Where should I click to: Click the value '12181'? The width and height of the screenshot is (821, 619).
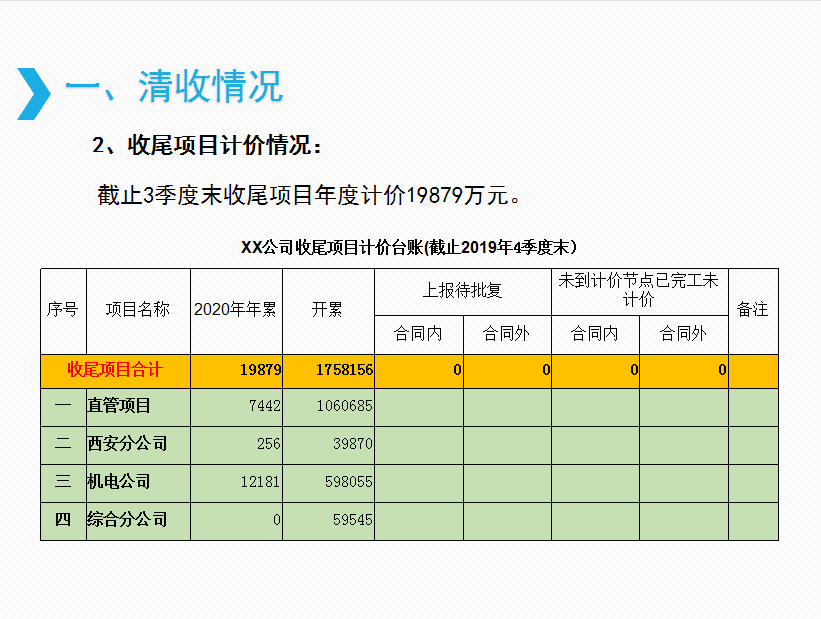pos(260,482)
